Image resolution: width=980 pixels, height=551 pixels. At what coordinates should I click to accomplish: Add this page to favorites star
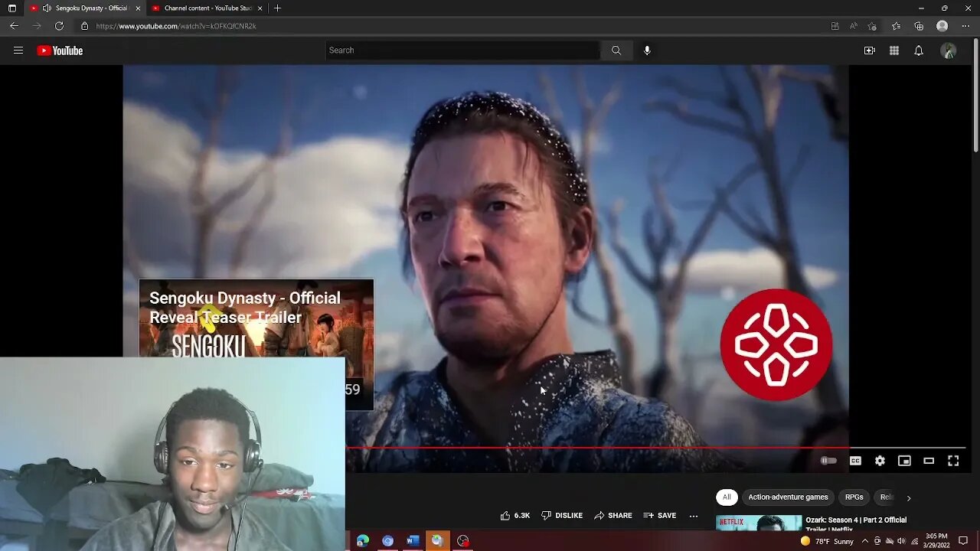click(872, 26)
